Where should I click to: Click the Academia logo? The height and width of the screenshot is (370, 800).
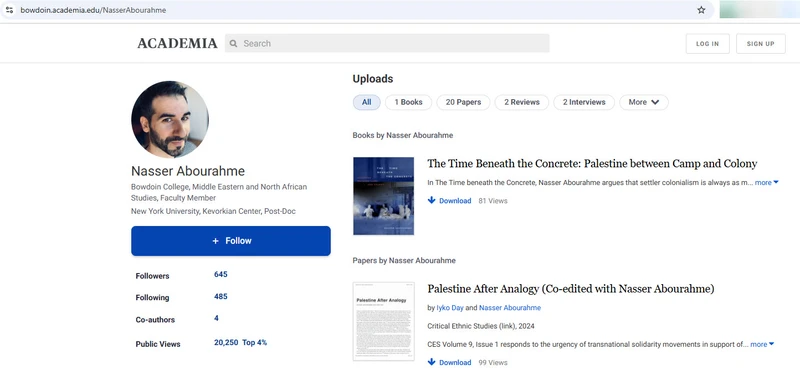tap(177, 43)
